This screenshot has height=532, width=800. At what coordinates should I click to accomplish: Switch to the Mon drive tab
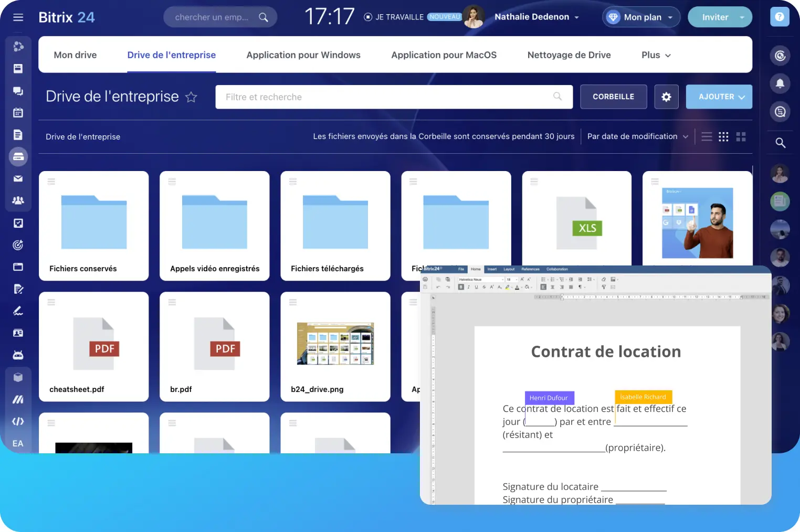tap(75, 55)
